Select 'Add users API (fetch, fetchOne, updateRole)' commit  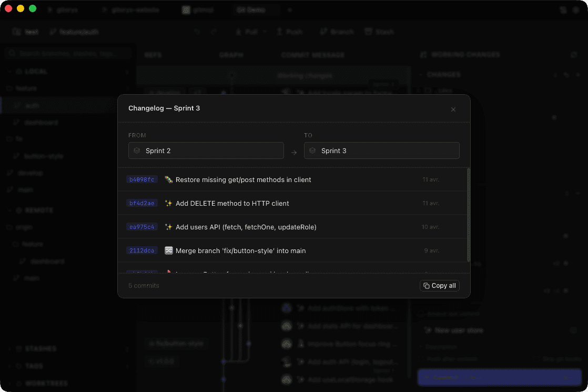click(292, 227)
